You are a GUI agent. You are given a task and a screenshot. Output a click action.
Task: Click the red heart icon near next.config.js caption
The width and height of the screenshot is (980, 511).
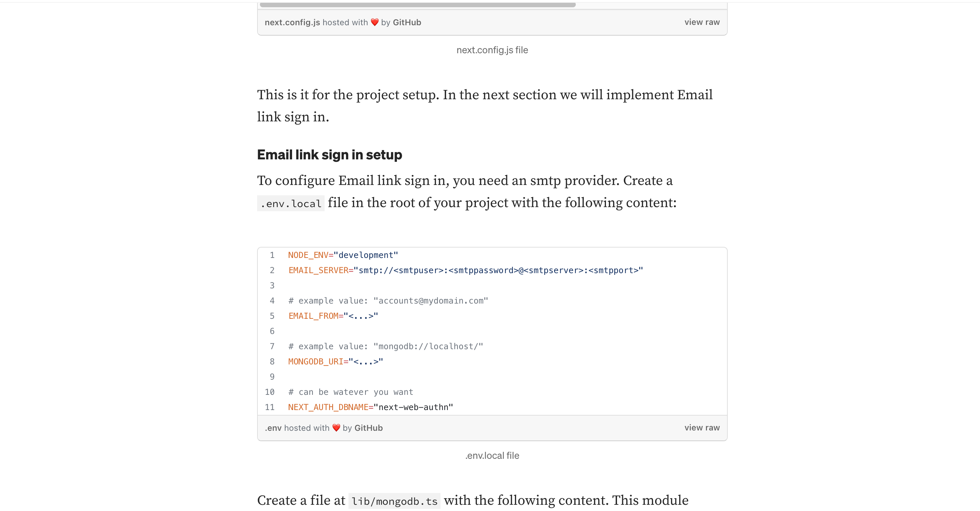pyautogui.click(x=374, y=22)
